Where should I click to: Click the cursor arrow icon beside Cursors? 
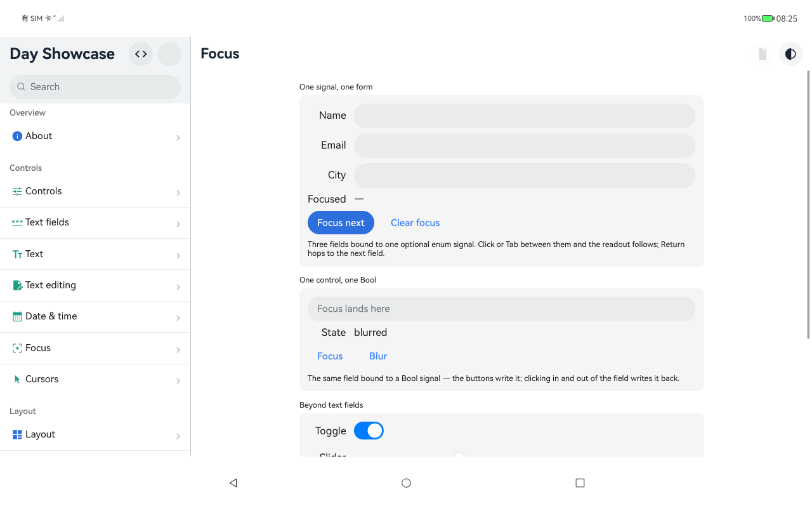coord(17,379)
